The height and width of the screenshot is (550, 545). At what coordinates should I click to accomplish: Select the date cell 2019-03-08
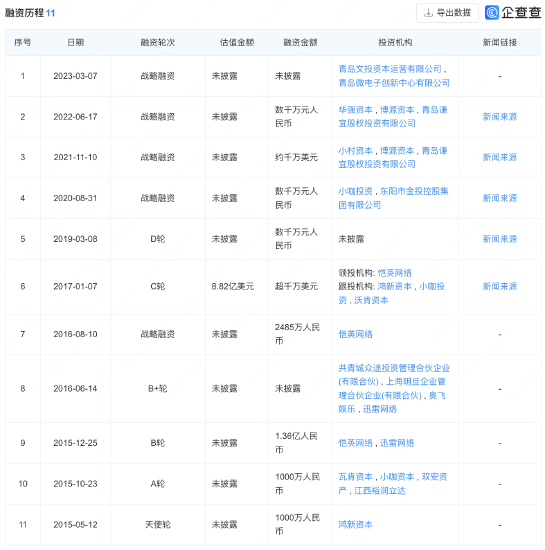click(75, 239)
